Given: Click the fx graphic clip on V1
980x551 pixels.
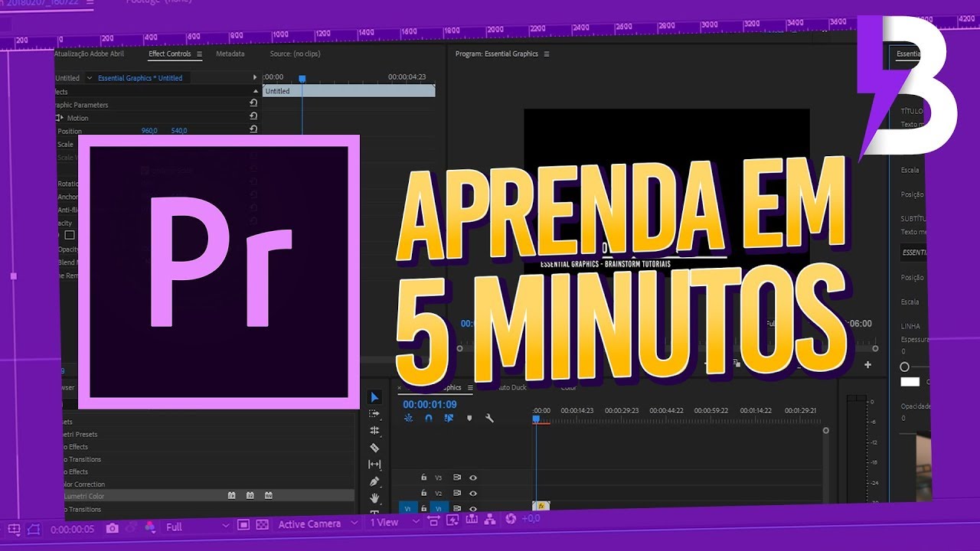Looking at the screenshot, I should 541,506.
